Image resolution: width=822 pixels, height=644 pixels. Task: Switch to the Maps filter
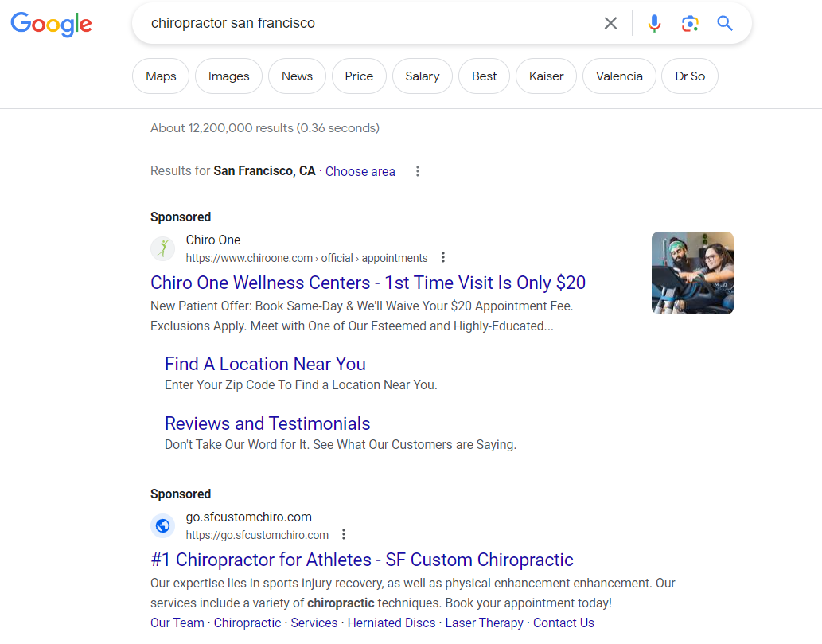click(161, 76)
